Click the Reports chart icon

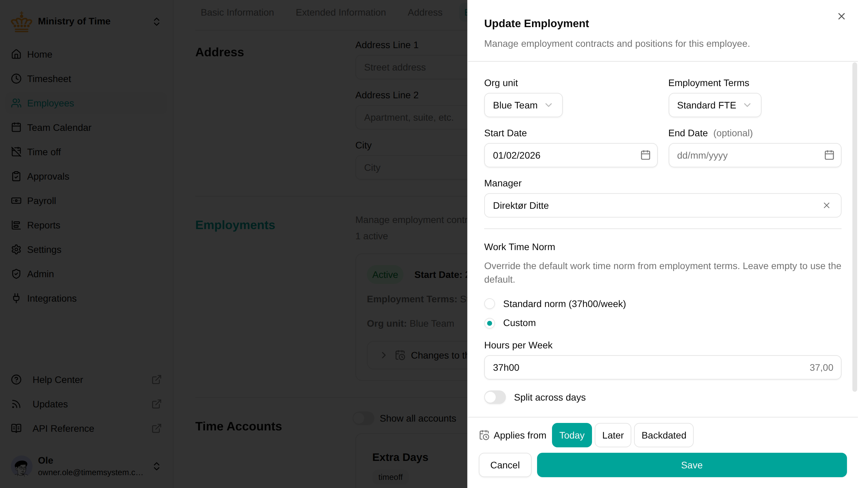click(16, 225)
